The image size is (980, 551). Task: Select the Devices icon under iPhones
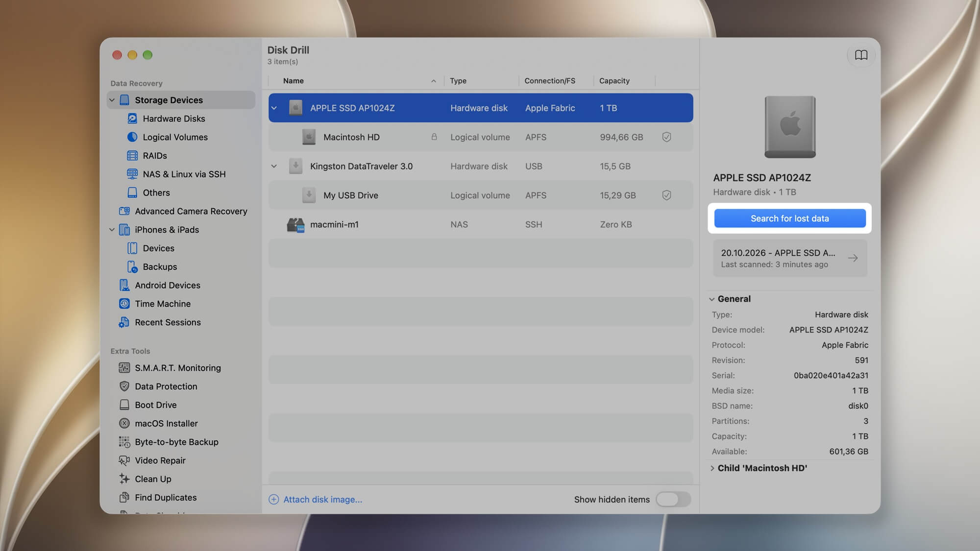pos(132,248)
